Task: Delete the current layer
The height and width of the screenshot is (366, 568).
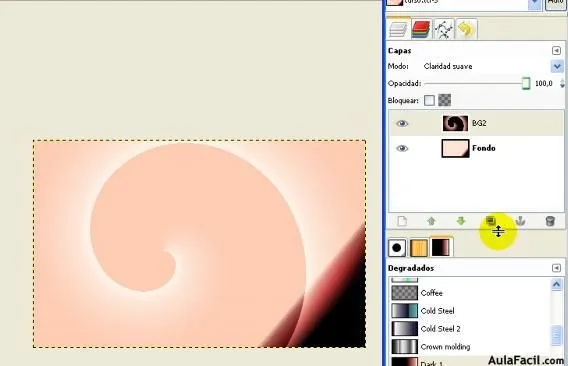Action: point(550,221)
